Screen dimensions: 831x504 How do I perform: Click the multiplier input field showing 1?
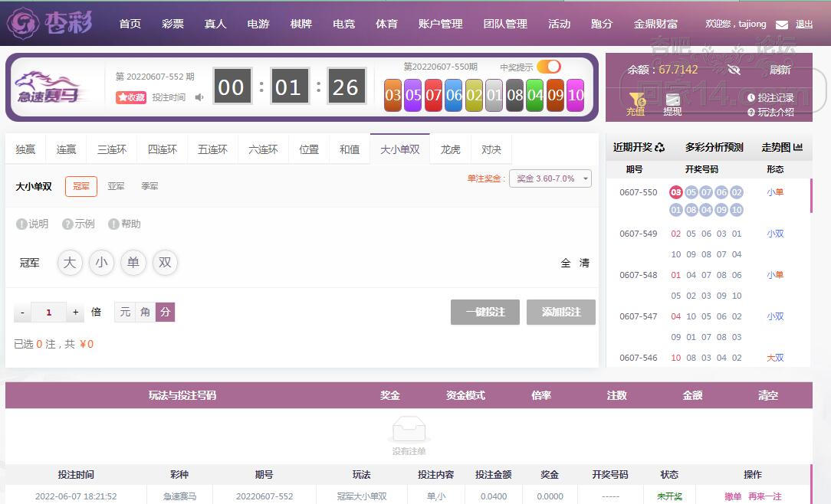point(48,312)
